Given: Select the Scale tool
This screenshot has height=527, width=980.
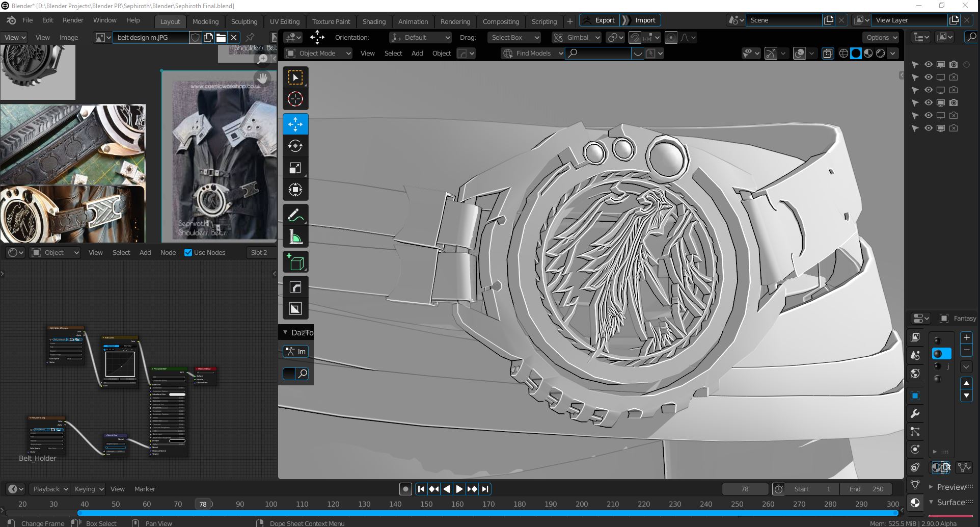Looking at the screenshot, I should click(295, 168).
